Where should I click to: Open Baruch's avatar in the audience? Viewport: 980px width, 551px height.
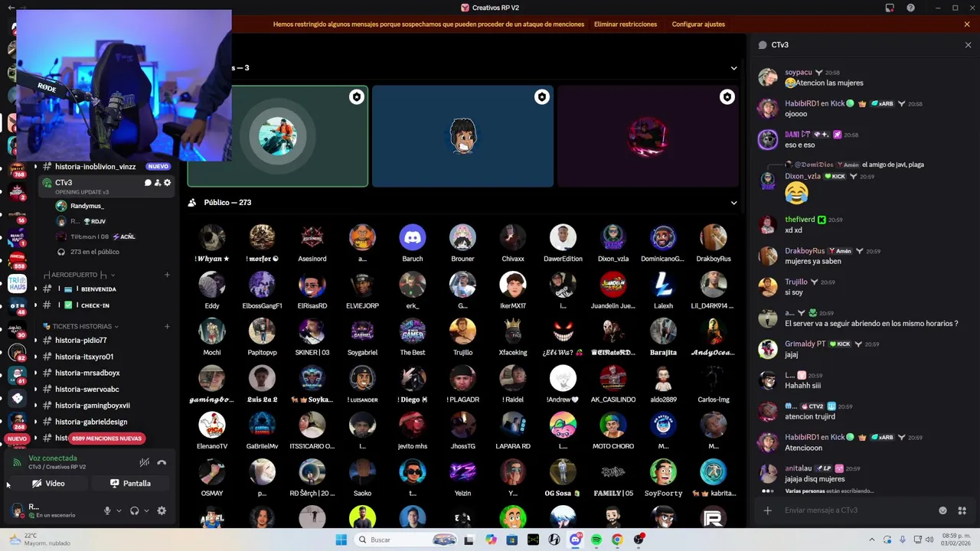[413, 238]
